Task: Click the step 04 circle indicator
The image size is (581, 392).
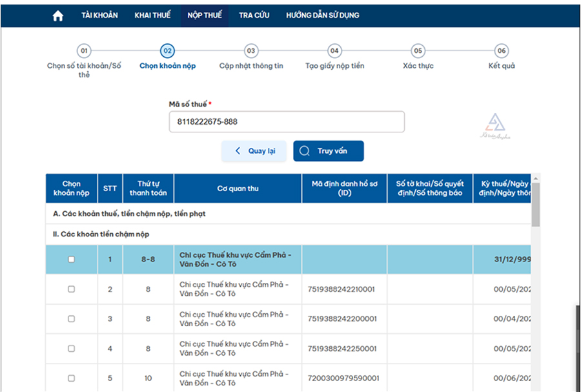Action: 334,51
